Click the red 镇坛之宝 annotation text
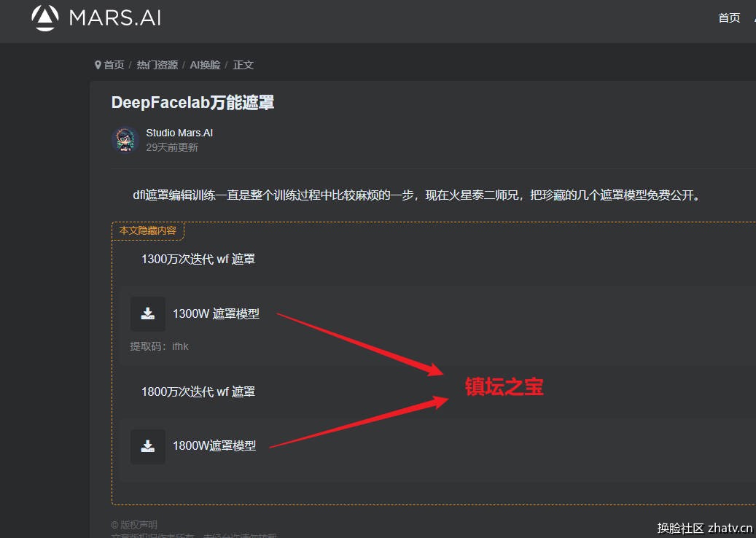756x538 pixels. click(504, 387)
